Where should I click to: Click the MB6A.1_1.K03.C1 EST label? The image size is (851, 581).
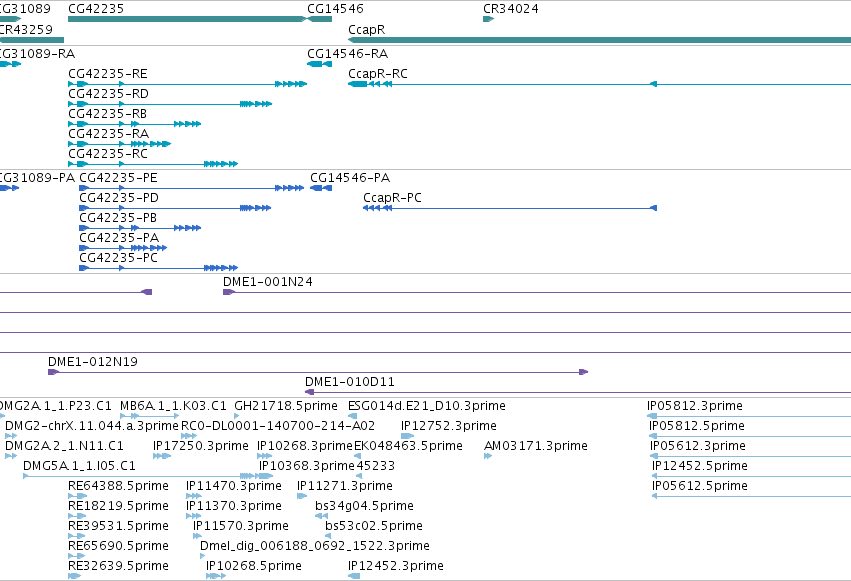click(x=173, y=406)
